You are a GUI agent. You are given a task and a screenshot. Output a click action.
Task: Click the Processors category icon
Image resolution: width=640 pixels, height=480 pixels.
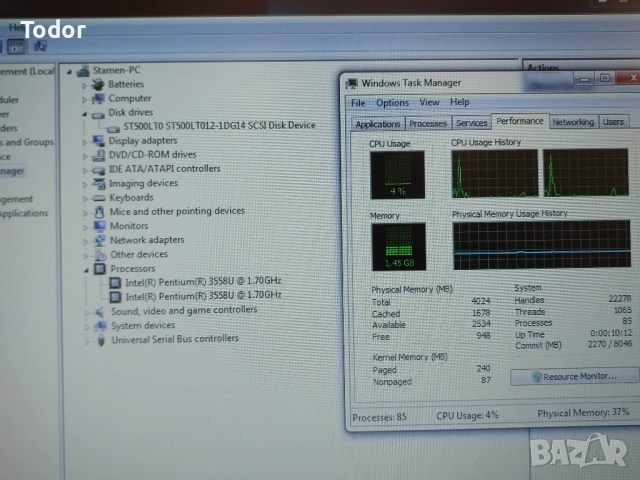coord(98,269)
